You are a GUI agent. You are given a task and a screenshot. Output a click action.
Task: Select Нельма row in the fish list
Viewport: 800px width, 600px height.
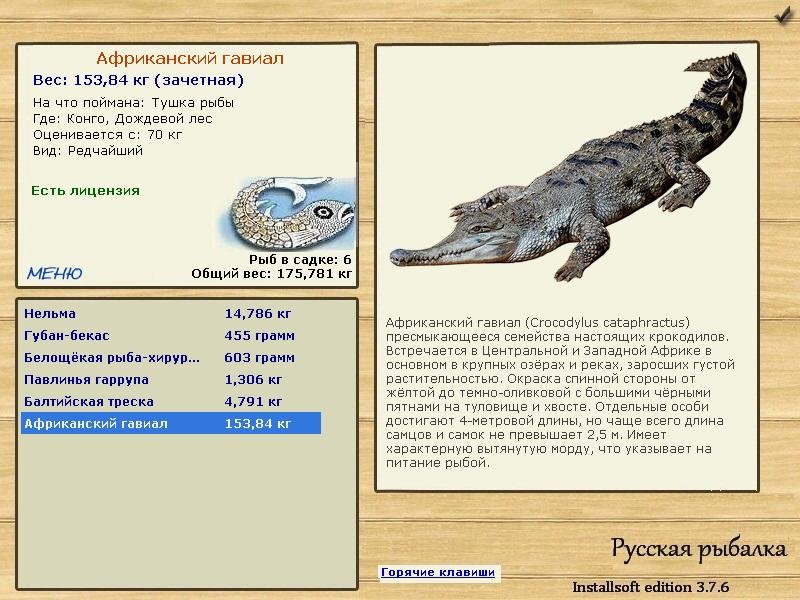(171, 313)
